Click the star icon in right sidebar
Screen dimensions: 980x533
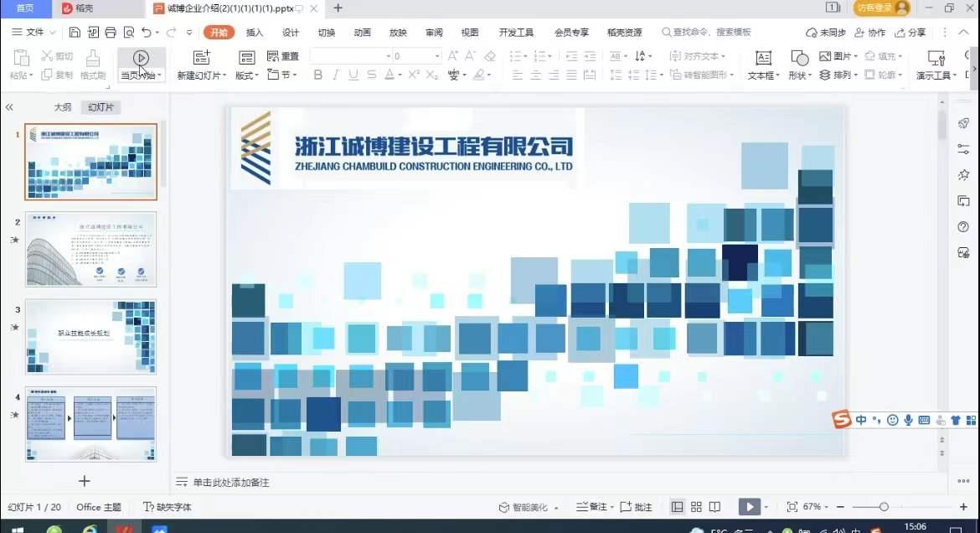pos(963,174)
